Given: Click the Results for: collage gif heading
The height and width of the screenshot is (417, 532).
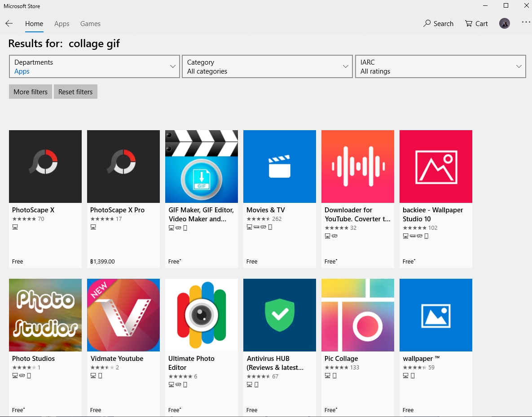Looking at the screenshot, I should (x=64, y=44).
